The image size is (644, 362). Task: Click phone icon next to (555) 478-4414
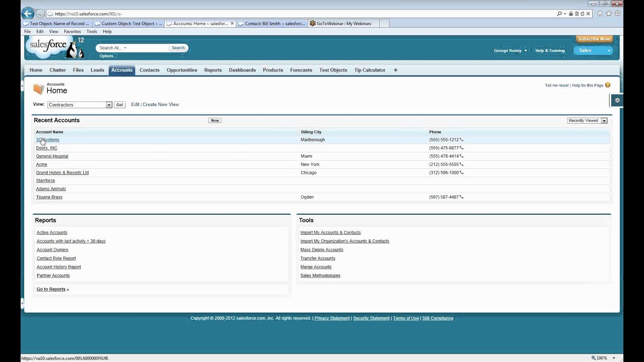pyautogui.click(x=462, y=156)
